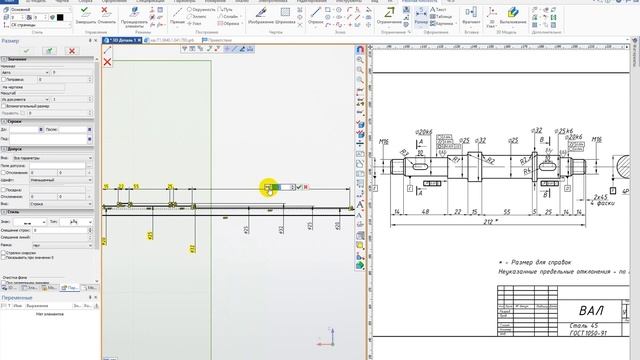Open the Масштаб Из документа dropdown
Image resolution: width=640 pixels, height=360 pixels.
coord(25,99)
